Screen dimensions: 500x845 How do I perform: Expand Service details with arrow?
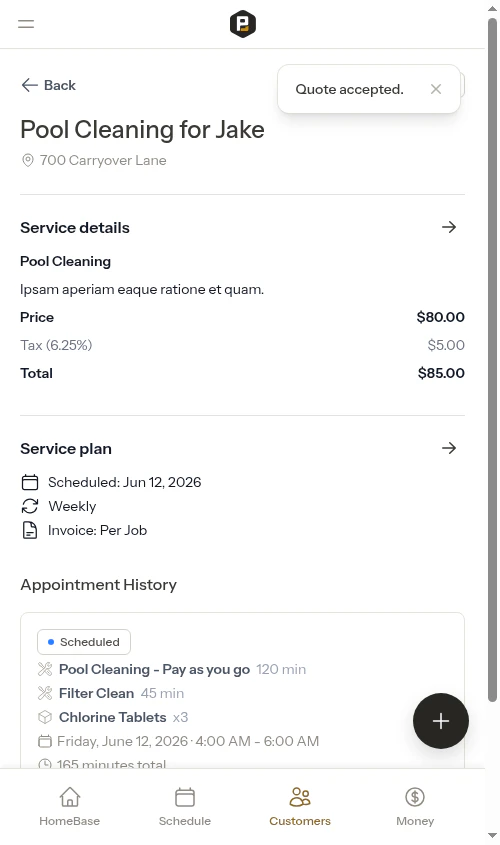449,227
